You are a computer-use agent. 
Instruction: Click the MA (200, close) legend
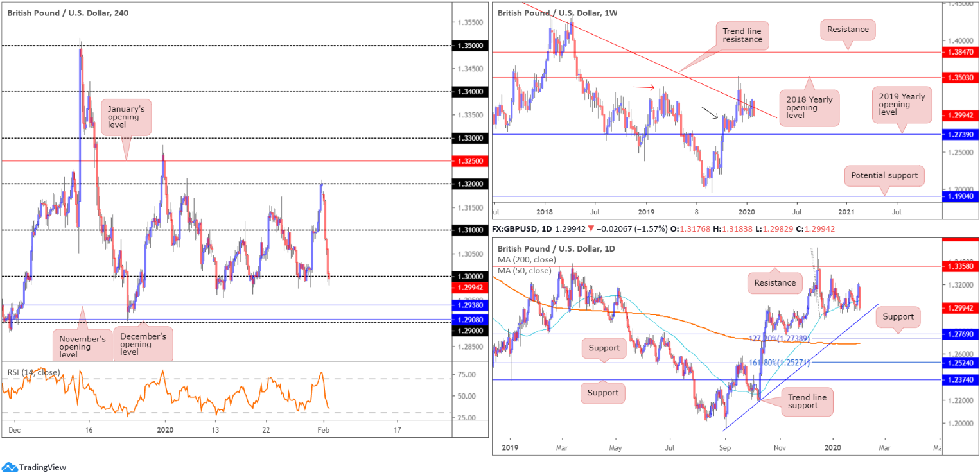click(527, 259)
